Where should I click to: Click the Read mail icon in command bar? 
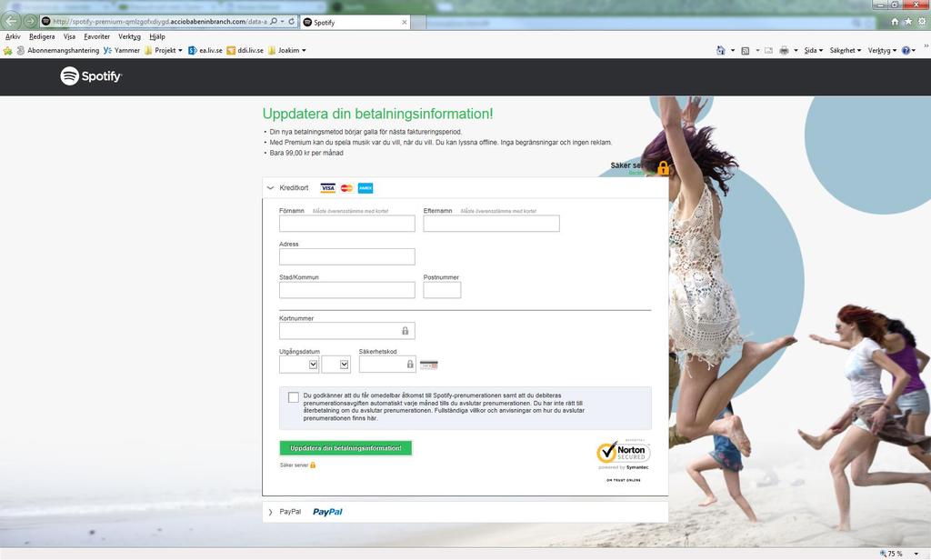tap(769, 51)
